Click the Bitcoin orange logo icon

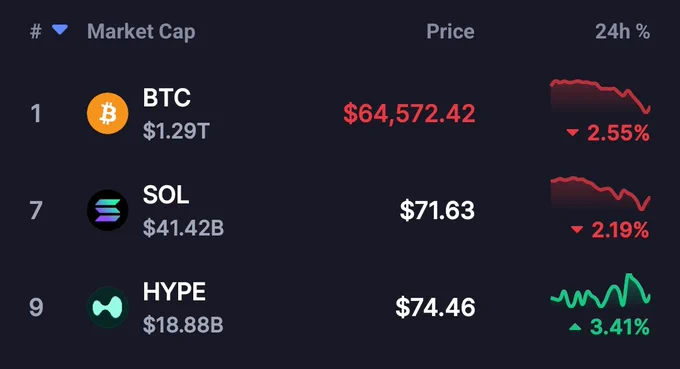(x=108, y=113)
